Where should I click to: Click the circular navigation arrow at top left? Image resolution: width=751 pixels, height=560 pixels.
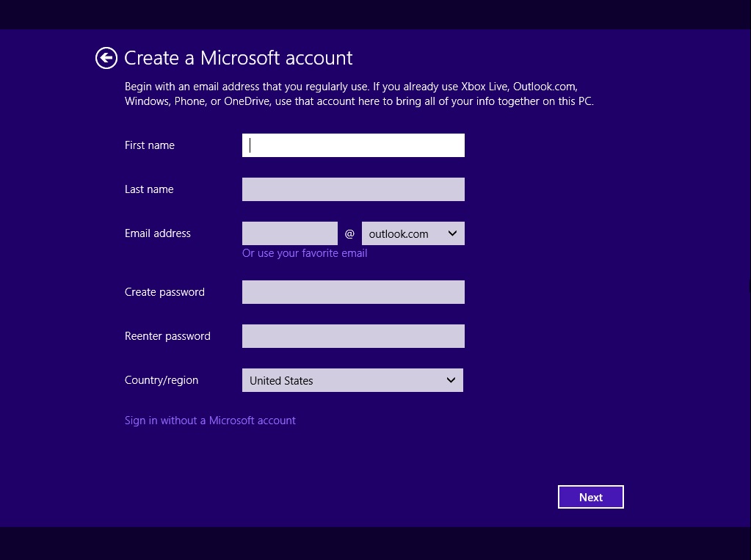[106, 57]
